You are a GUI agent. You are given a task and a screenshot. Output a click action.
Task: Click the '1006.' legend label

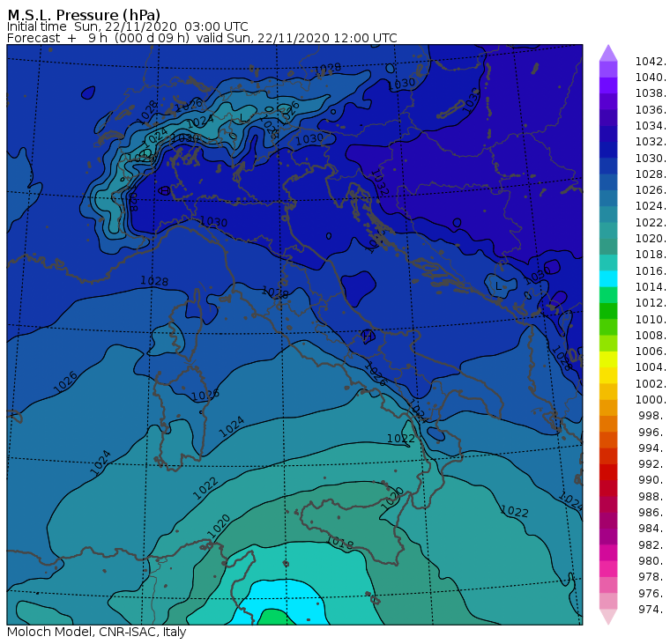pyautogui.click(x=651, y=351)
